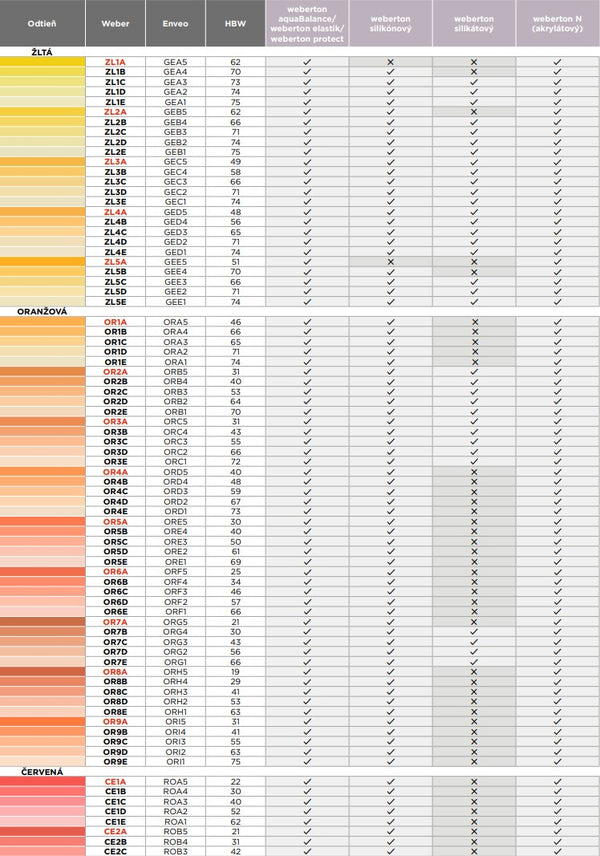The image size is (600, 856).
Task: Click the Weber column header
Action: click(115, 23)
